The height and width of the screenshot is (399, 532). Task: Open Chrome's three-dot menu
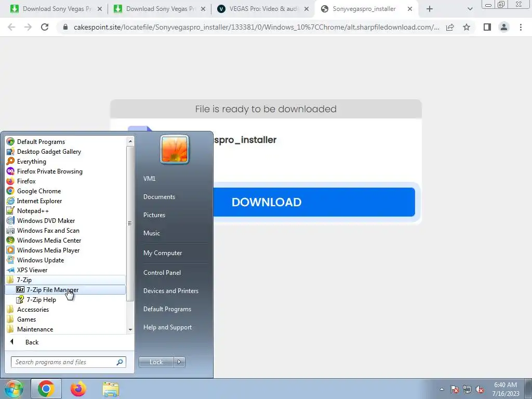click(x=521, y=27)
